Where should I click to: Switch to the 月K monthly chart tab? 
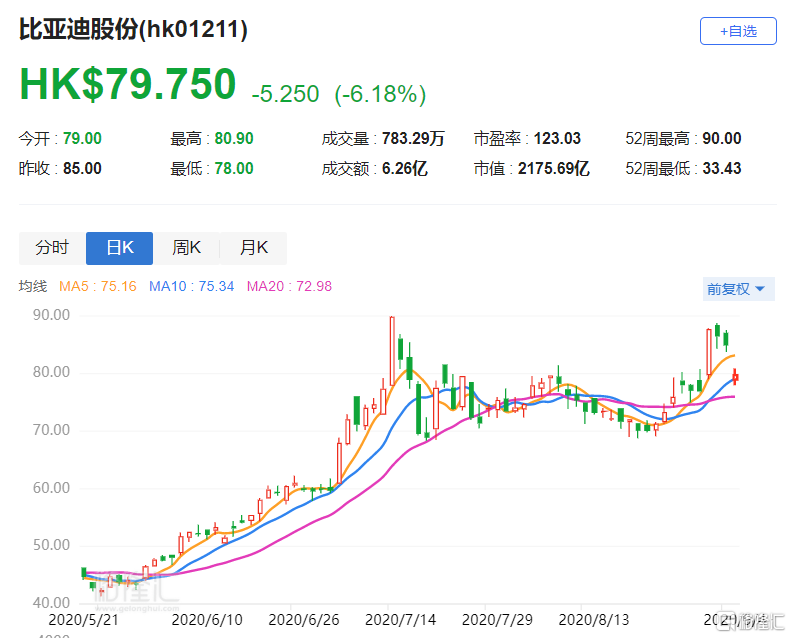pyautogui.click(x=253, y=248)
